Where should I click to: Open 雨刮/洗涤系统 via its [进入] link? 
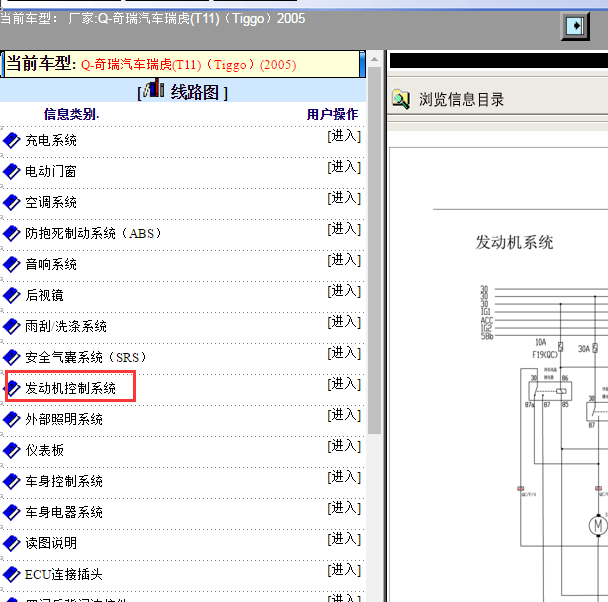tap(344, 322)
